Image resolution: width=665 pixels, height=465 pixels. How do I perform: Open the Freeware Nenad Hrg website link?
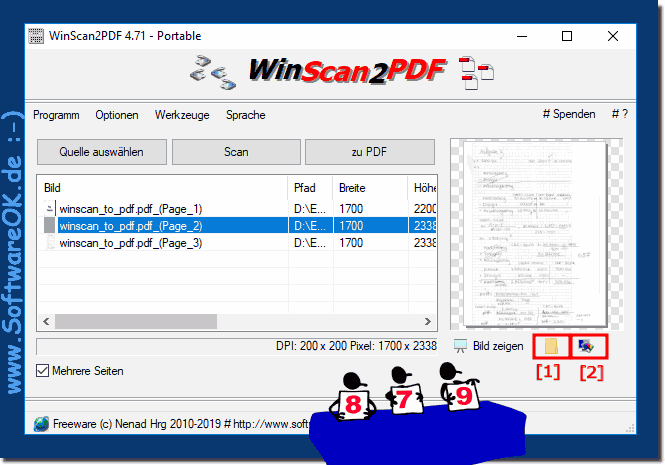182,424
